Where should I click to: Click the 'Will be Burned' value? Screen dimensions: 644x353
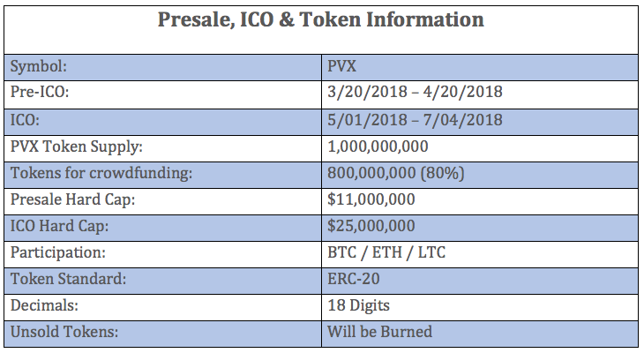(379, 333)
